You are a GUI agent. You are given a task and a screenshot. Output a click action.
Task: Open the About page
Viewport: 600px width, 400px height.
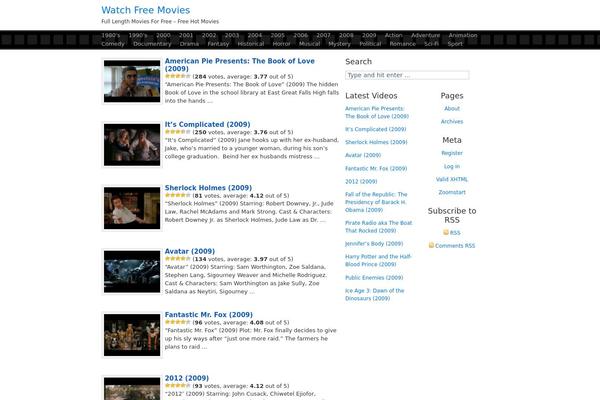(x=452, y=108)
